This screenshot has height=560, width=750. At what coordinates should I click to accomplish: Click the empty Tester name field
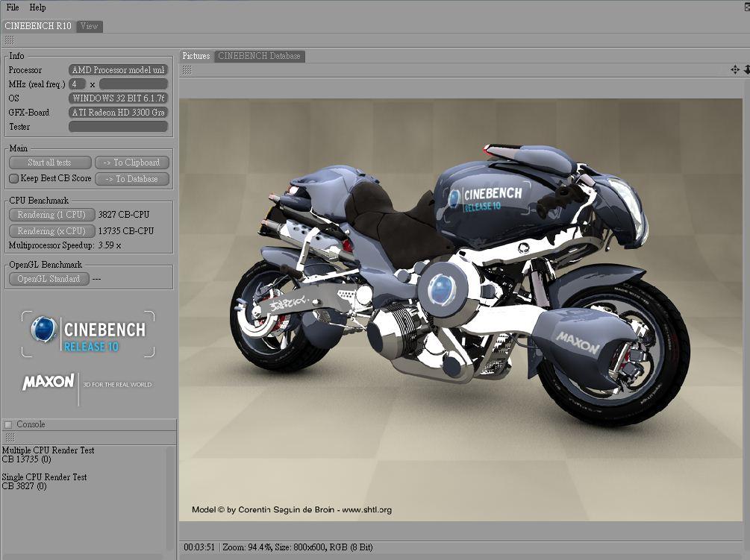pos(118,126)
